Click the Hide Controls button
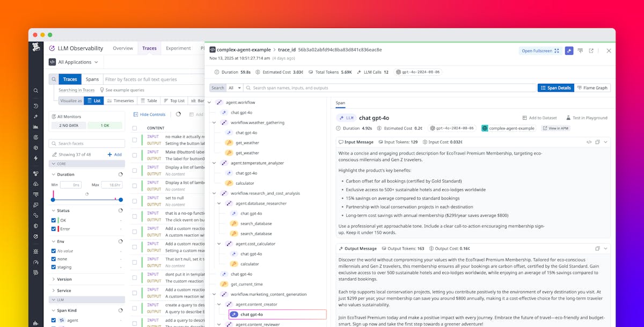Image resolution: width=644 pixels, height=327 pixels. [149, 114]
